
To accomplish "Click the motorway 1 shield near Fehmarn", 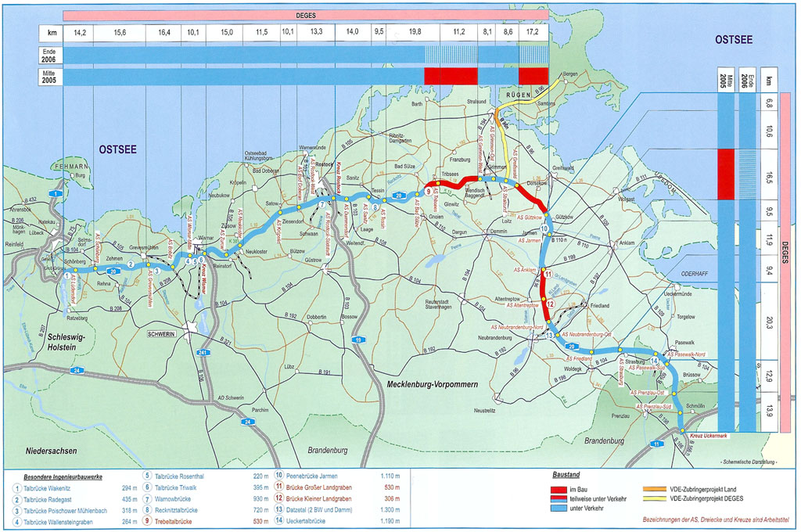I will (56, 192).
